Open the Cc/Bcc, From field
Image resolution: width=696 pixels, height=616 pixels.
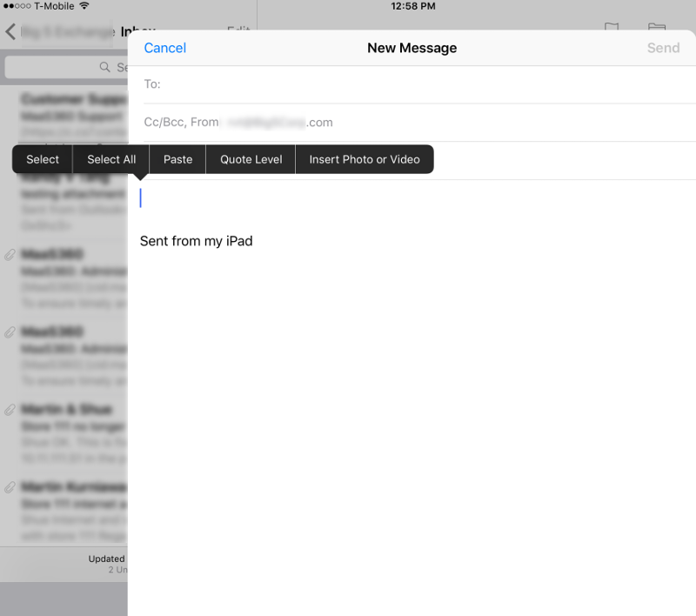419,123
